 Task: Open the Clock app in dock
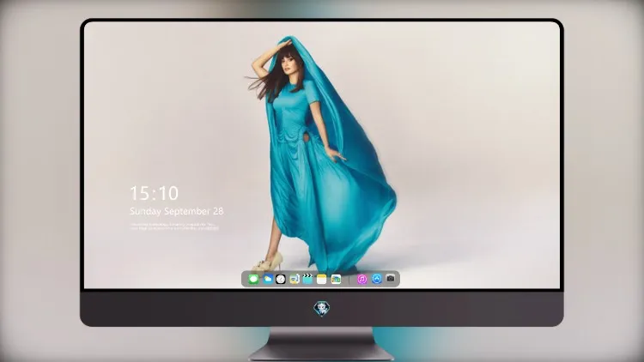(281, 279)
